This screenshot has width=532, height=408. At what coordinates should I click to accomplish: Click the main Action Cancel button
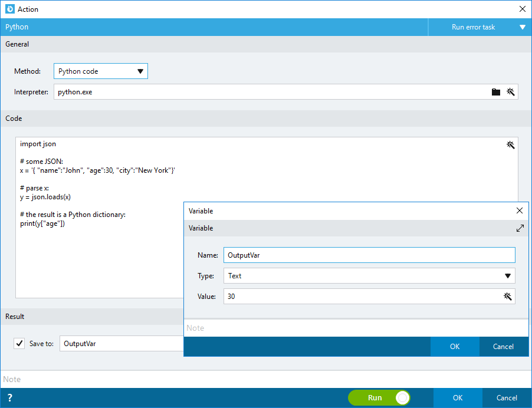pyautogui.click(x=507, y=398)
